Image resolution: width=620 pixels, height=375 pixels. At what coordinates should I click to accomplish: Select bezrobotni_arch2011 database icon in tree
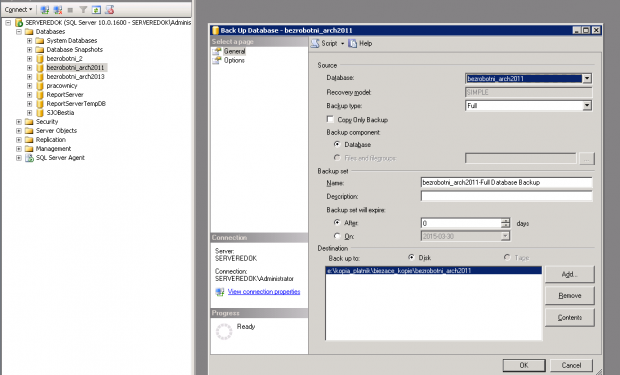tap(40, 68)
